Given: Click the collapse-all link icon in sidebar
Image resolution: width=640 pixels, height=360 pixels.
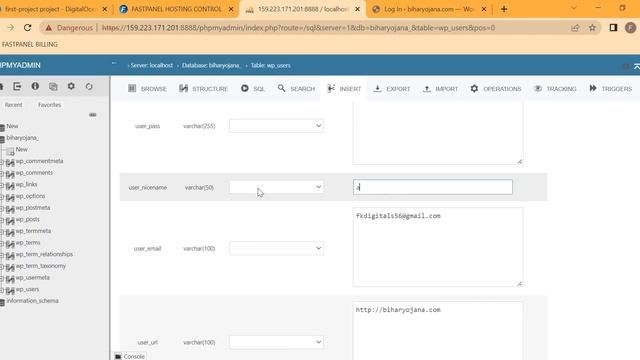Looking at the screenshot, I should pos(93,115).
